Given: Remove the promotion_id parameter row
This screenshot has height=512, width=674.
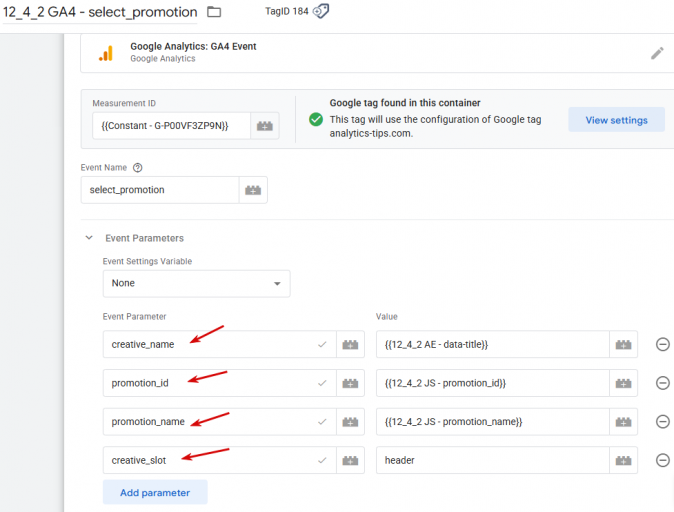Looking at the screenshot, I should coord(662,383).
